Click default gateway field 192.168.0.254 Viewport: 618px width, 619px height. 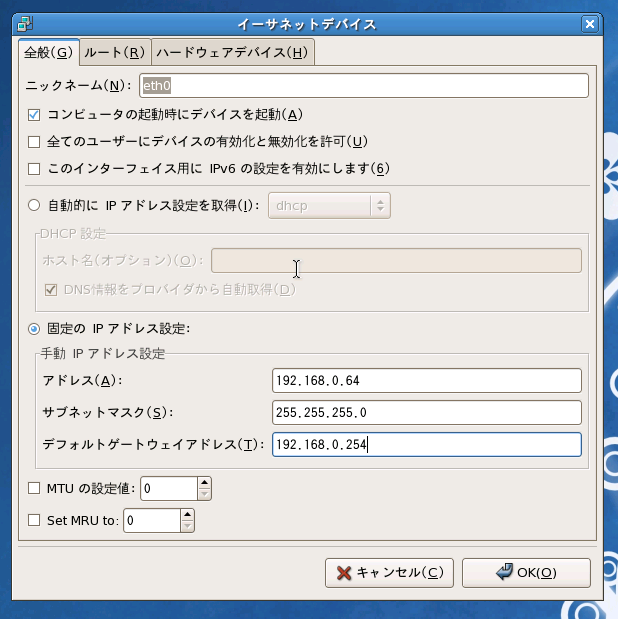426,445
